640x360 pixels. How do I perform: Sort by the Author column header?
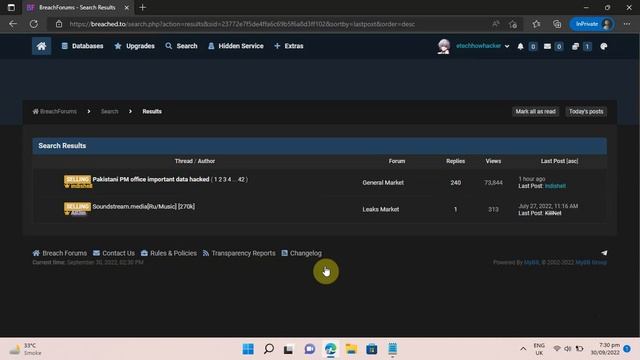pyautogui.click(x=206, y=161)
